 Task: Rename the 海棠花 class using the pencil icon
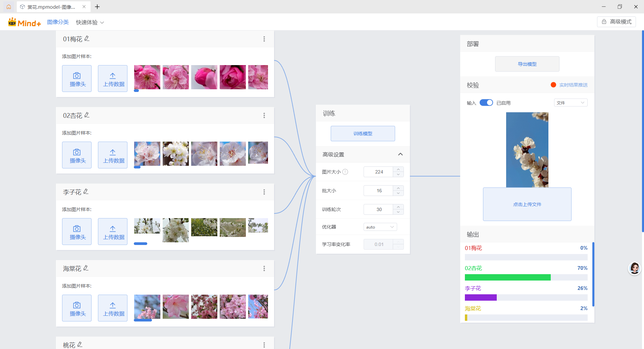coord(86,268)
